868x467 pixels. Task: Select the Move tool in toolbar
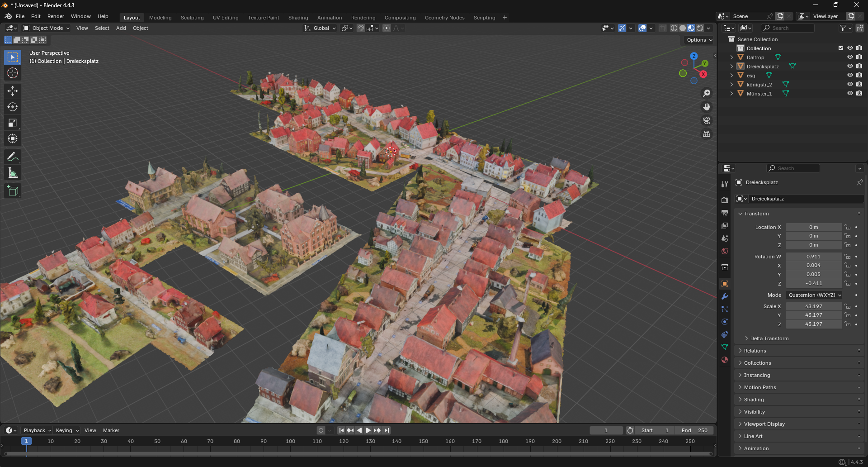click(x=13, y=91)
